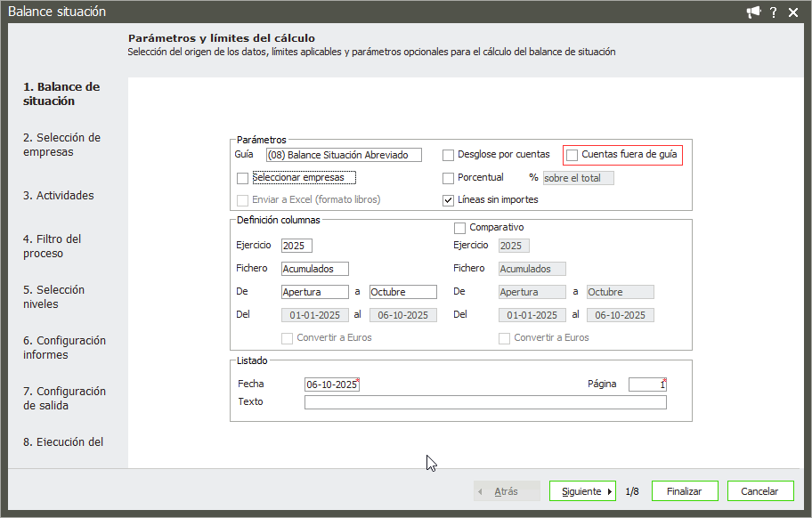
Task: Check the Seleccionar empresas option
Action: pos(243,178)
